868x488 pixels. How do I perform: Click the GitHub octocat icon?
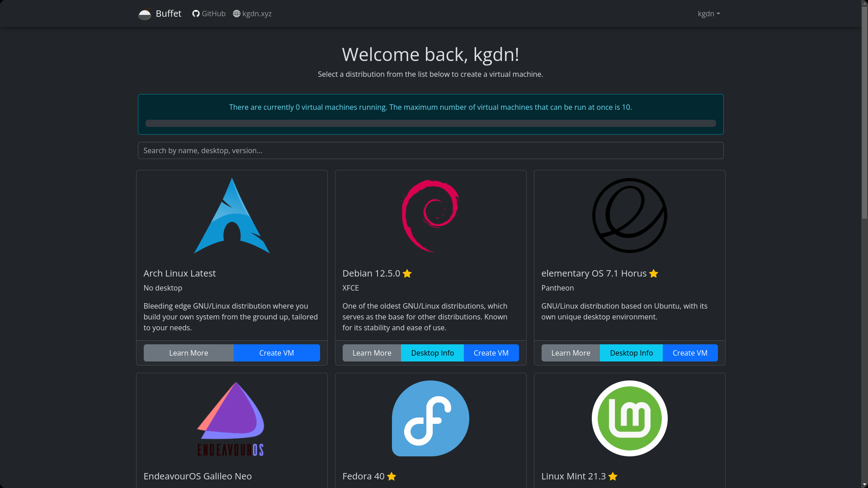[x=196, y=14]
